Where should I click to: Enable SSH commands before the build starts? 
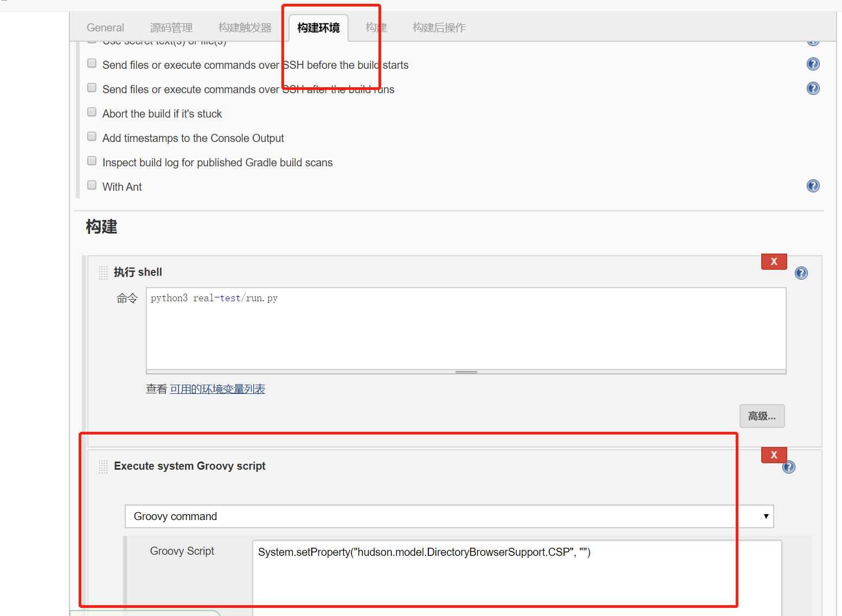(92, 63)
